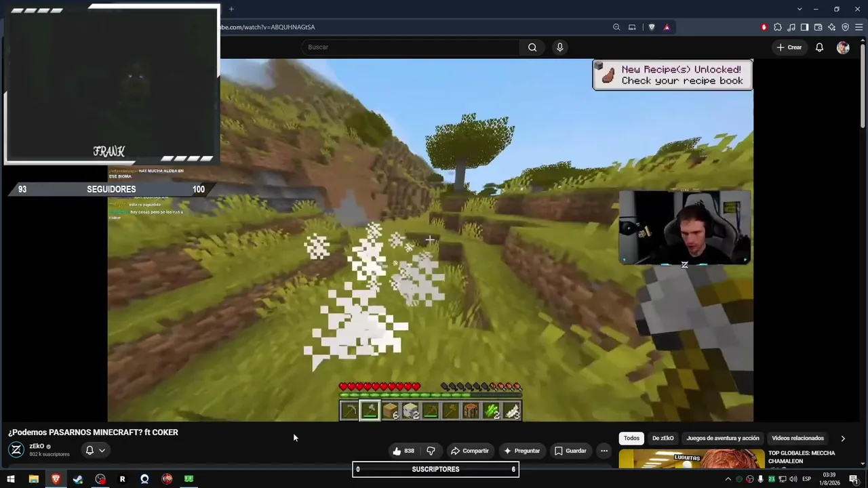Switch to Brave browser in the taskbar
The image size is (868, 488).
[56, 479]
